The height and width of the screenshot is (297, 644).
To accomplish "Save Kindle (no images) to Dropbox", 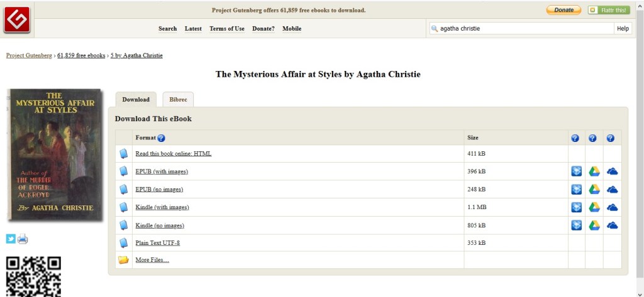I will [x=576, y=225].
